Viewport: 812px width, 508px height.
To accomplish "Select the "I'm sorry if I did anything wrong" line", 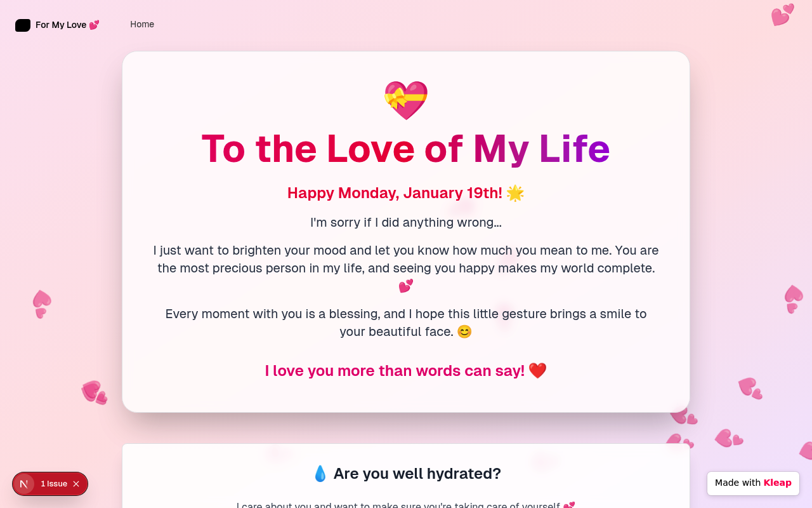I will tap(406, 222).
